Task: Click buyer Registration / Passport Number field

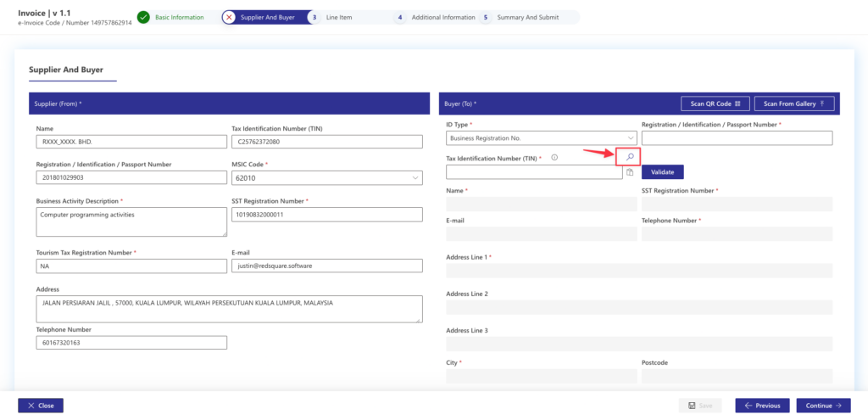Action: point(737,138)
